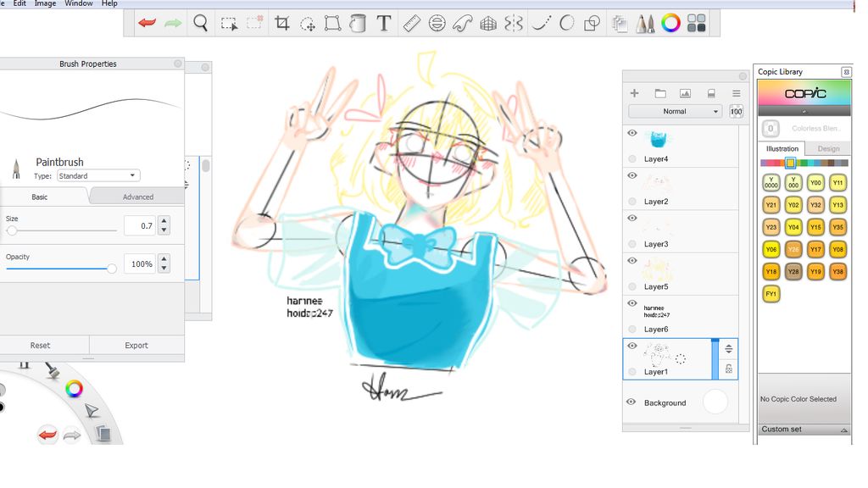Open the Layer panel hamburger menu

tap(736, 93)
